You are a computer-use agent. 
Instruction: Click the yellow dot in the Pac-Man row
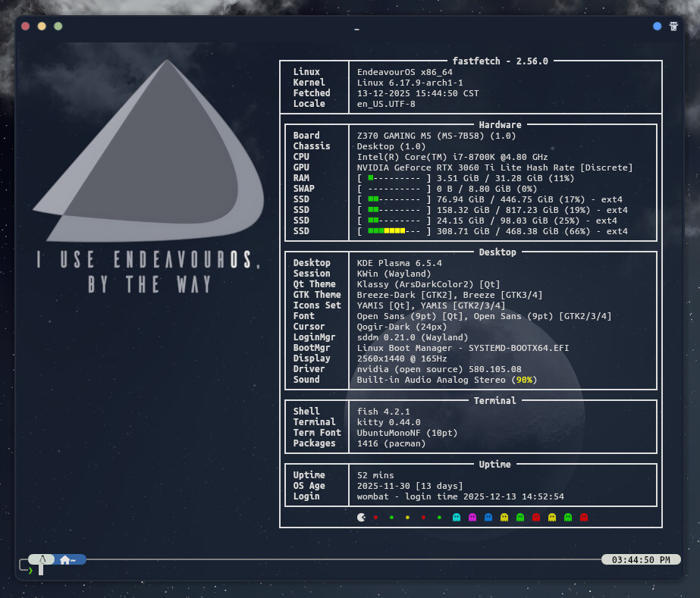[x=407, y=518]
